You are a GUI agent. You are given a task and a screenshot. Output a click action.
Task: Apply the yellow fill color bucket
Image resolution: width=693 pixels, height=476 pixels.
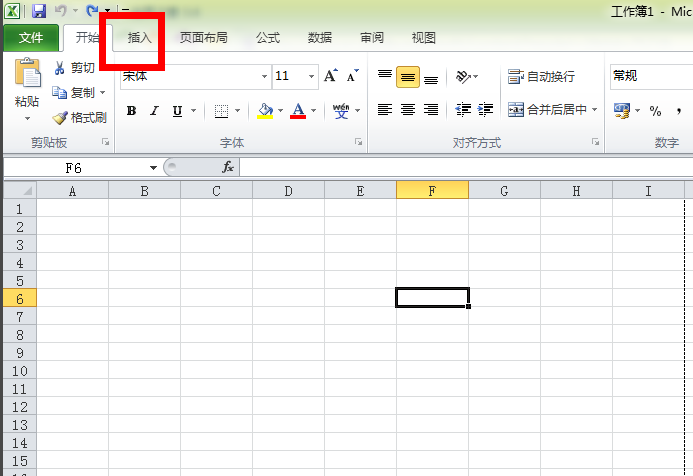265,110
